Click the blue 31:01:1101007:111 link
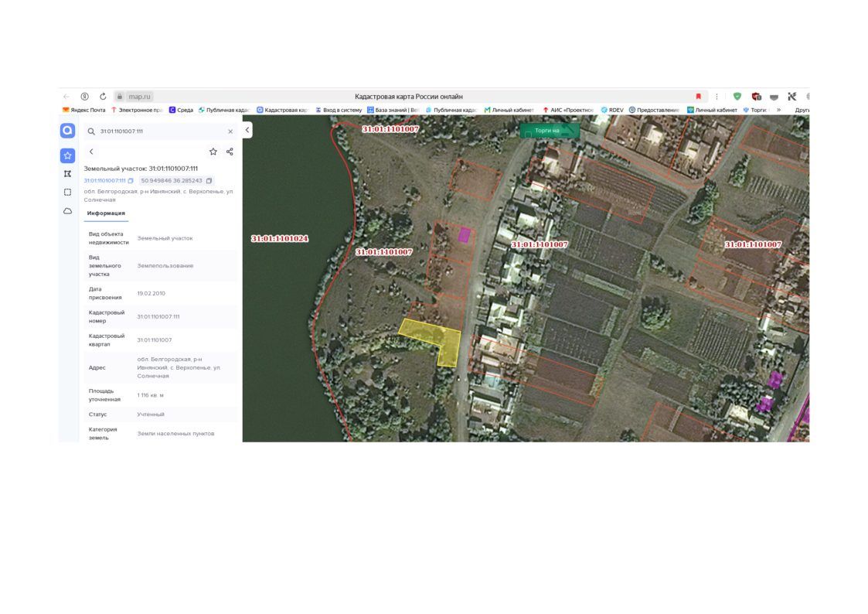This screenshot has height=614, width=868. (104, 180)
